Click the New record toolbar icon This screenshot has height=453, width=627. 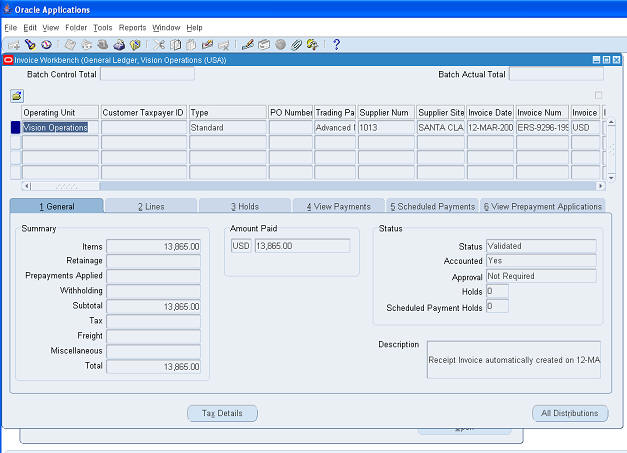coord(13,44)
